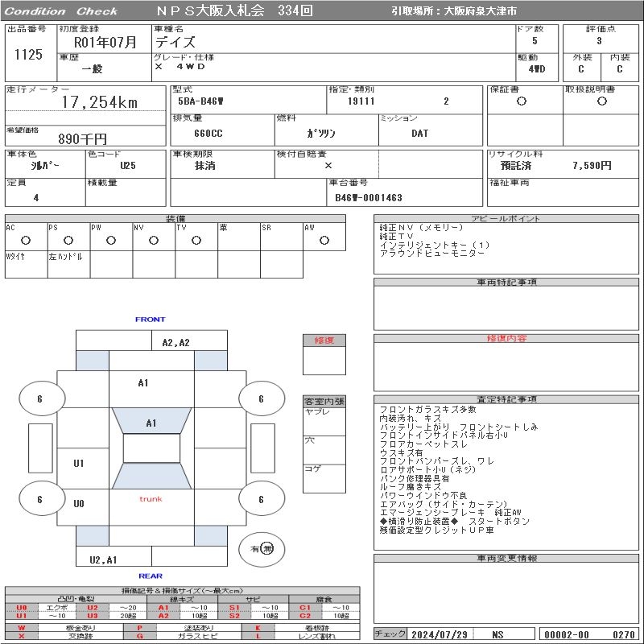Click the chassis number B46W-0001463
Screen dimensions: 644x644
click(x=369, y=197)
